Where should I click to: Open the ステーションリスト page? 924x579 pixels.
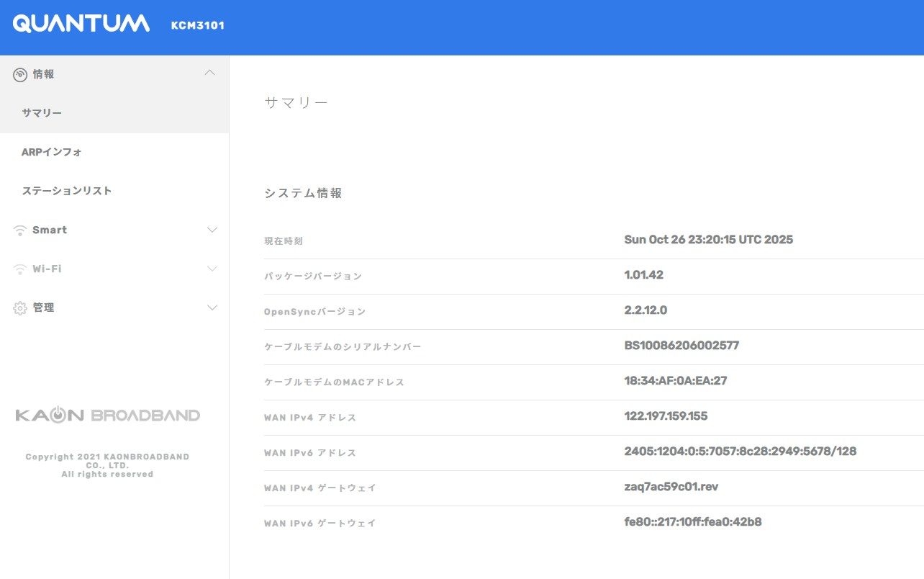coord(66,190)
